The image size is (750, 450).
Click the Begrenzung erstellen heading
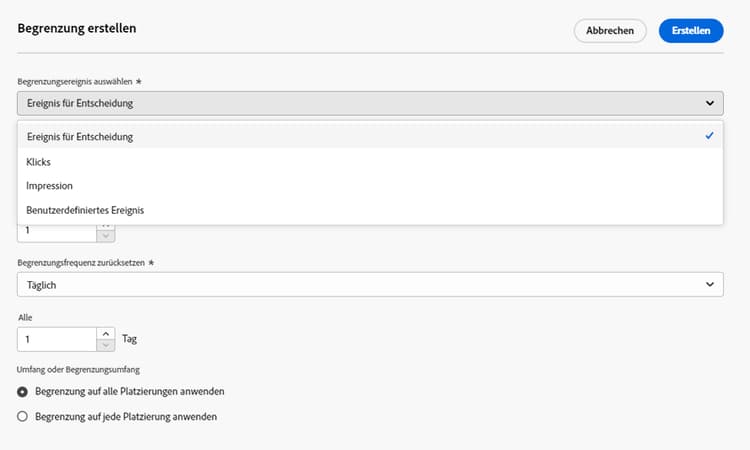pyautogui.click(x=77, y=28)
